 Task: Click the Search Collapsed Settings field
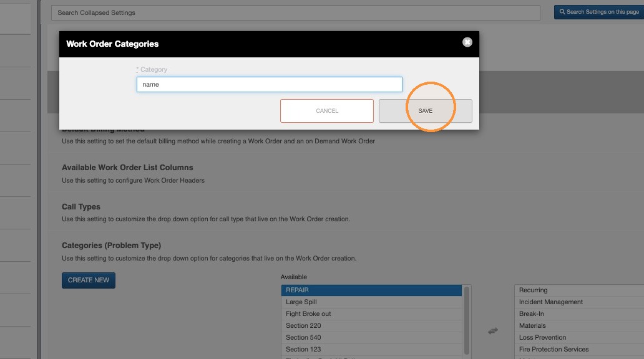coord(295,12)
